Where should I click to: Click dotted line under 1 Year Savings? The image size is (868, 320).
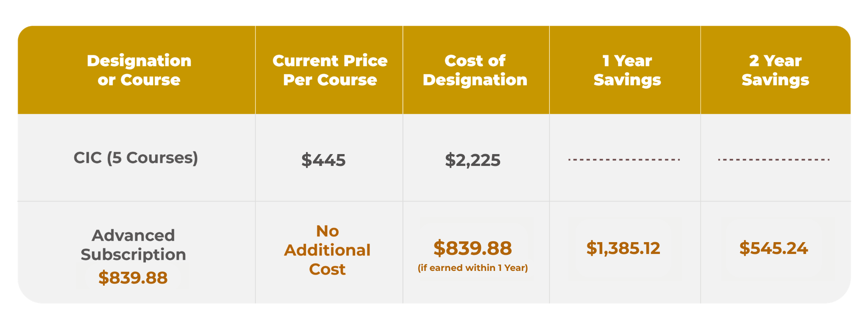click(x=624, y=160)
